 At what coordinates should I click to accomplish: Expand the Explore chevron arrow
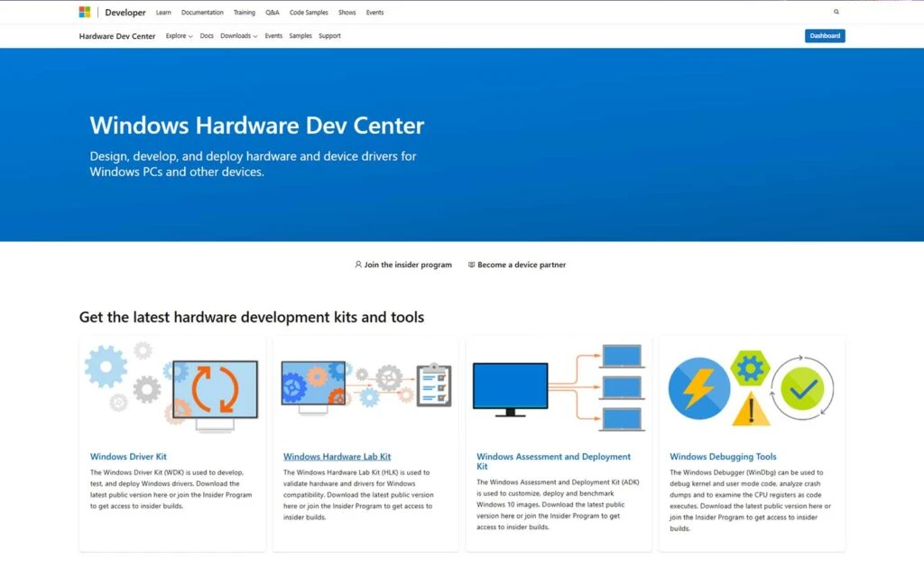pos(189,36)
